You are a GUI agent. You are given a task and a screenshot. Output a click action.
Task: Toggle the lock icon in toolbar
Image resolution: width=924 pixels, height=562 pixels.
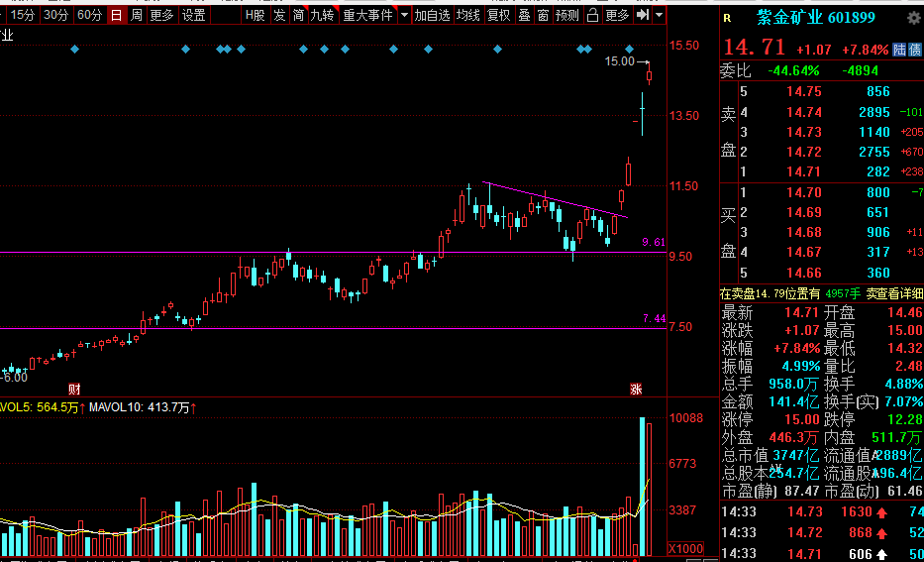coord(593,15)
